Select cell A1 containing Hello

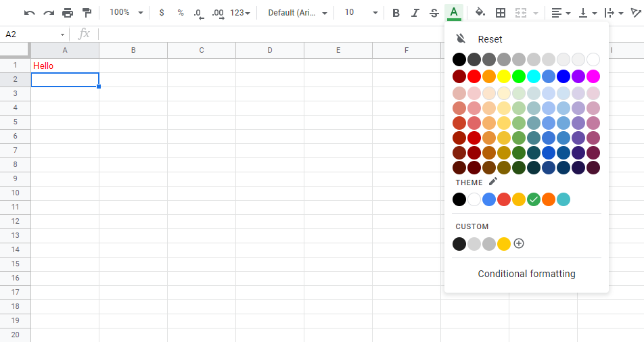click(x=65, y=66)
